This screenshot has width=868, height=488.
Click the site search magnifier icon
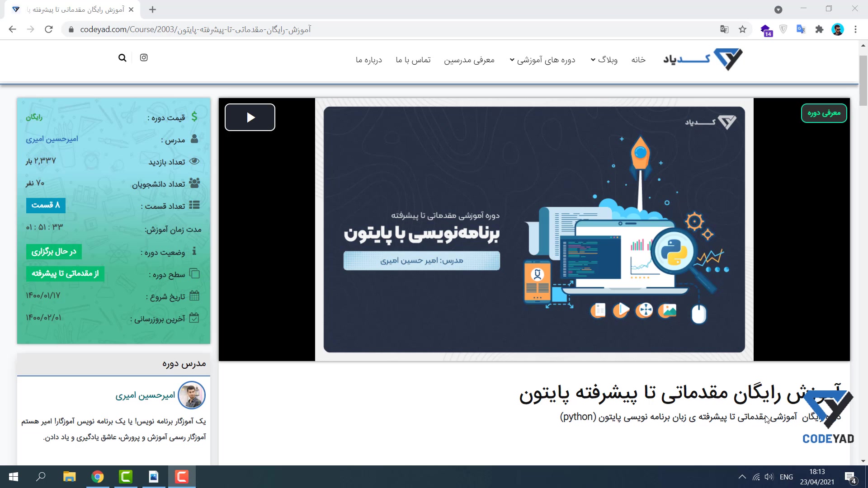(122, 58)
